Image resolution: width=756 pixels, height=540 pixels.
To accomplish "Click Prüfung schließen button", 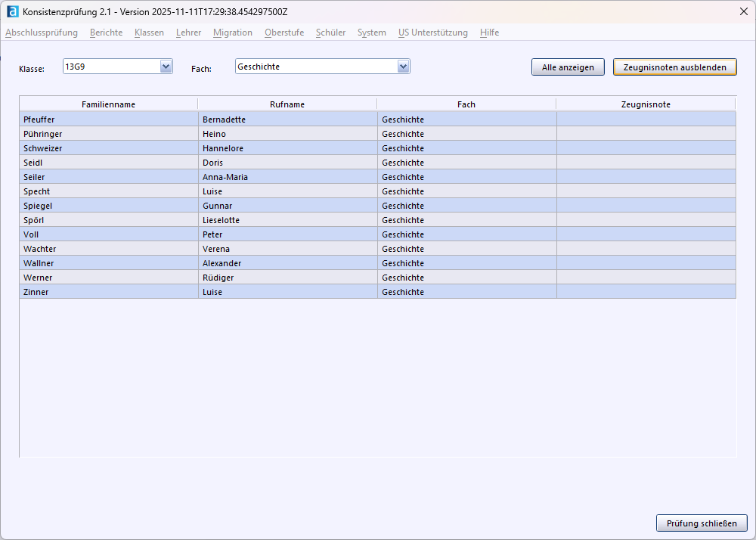I will (702, 523).
